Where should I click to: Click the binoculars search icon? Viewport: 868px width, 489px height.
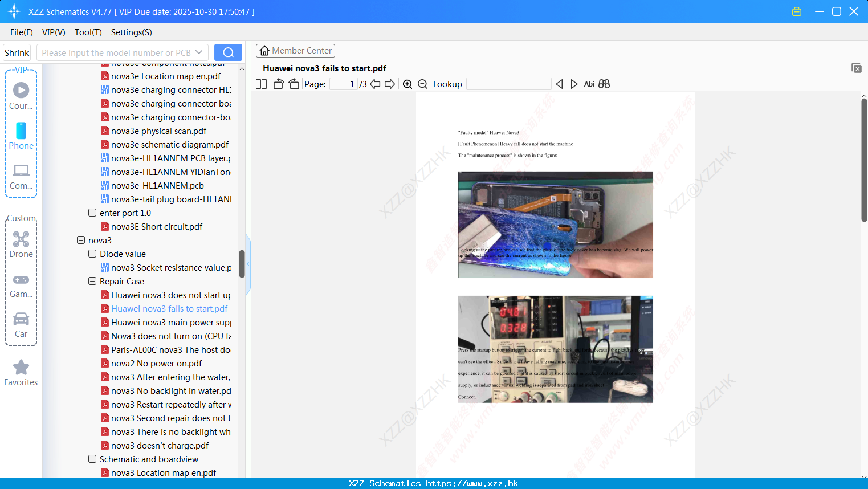(604, 84)
